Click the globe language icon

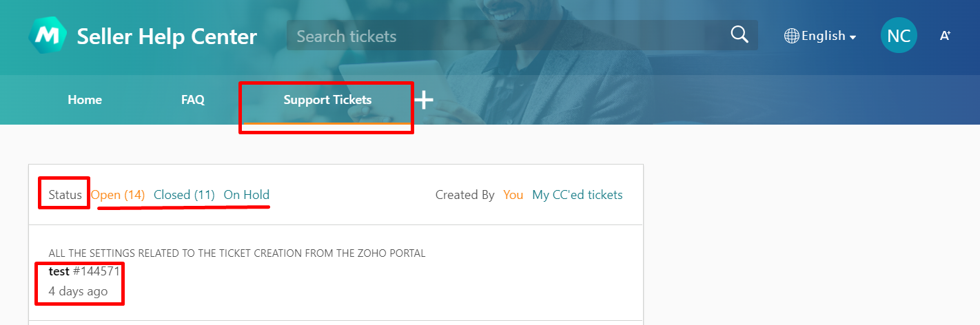click(x=792, y=36)
